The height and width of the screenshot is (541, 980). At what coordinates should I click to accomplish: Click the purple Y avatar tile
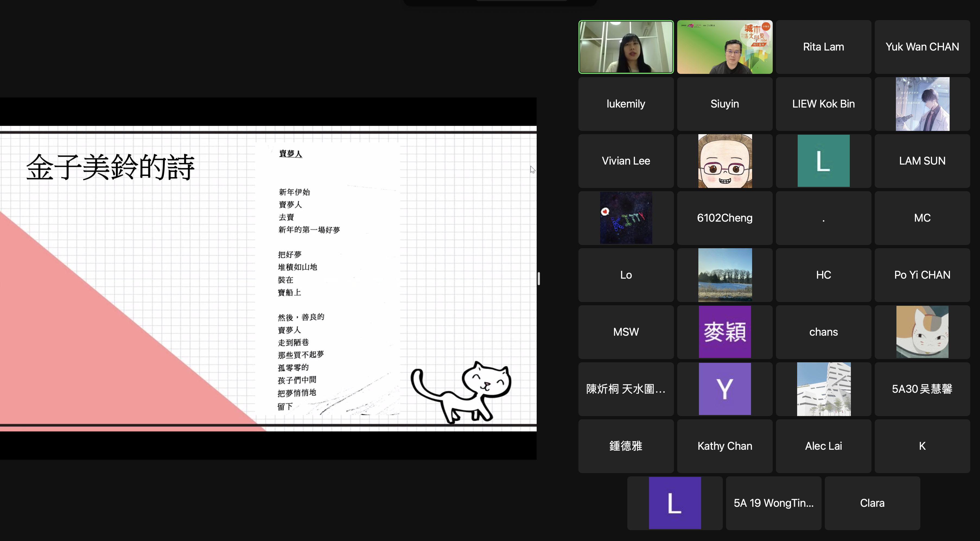pos(724,389)
